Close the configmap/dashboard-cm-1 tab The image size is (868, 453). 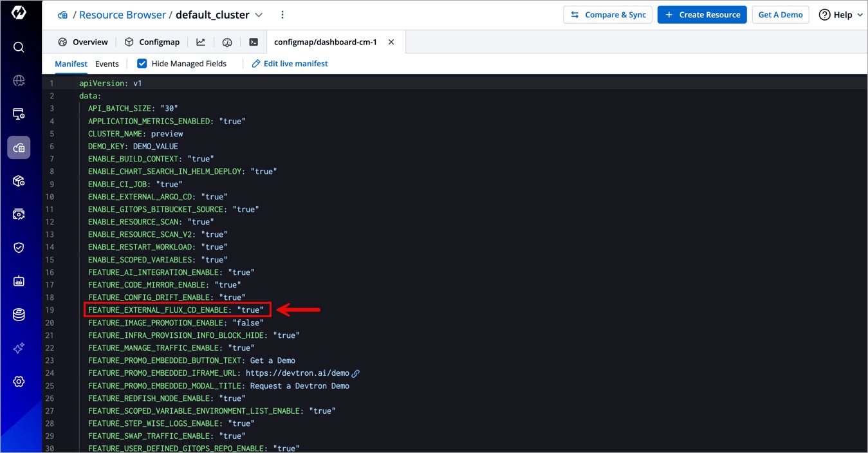pos(391,42)
